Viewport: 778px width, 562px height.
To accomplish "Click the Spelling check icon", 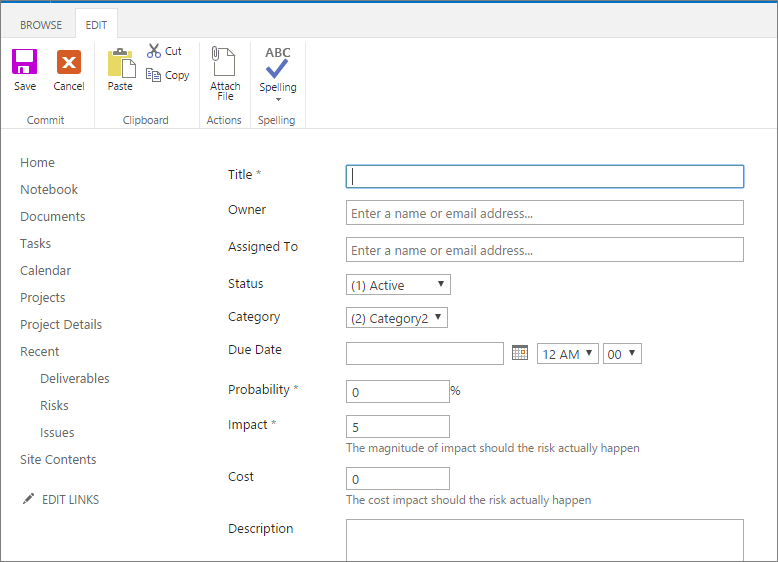I will pos(277,63).
